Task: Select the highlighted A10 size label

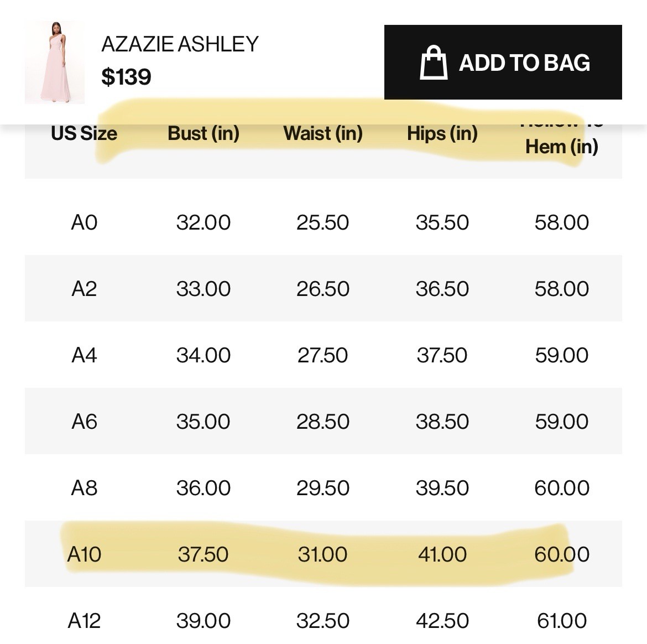Action: (x=84, y=554)
